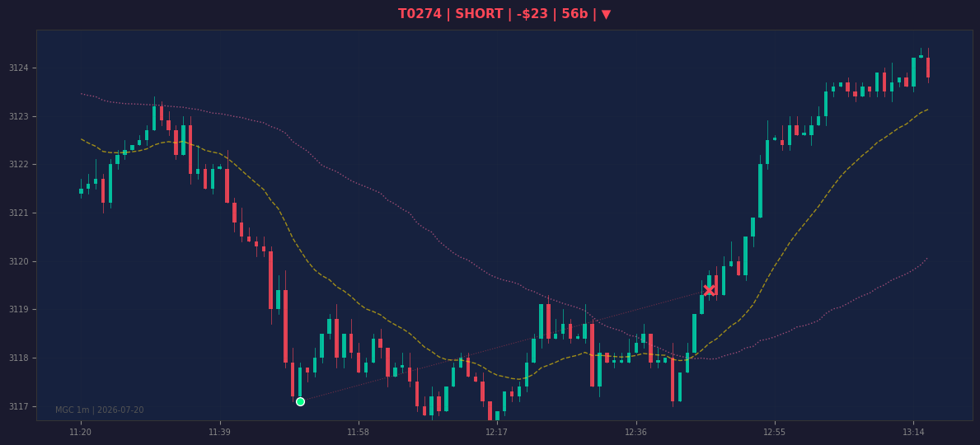
Task: Click the 13:14 time axis label
Action: pyautogui.click(x=913, y=432)
